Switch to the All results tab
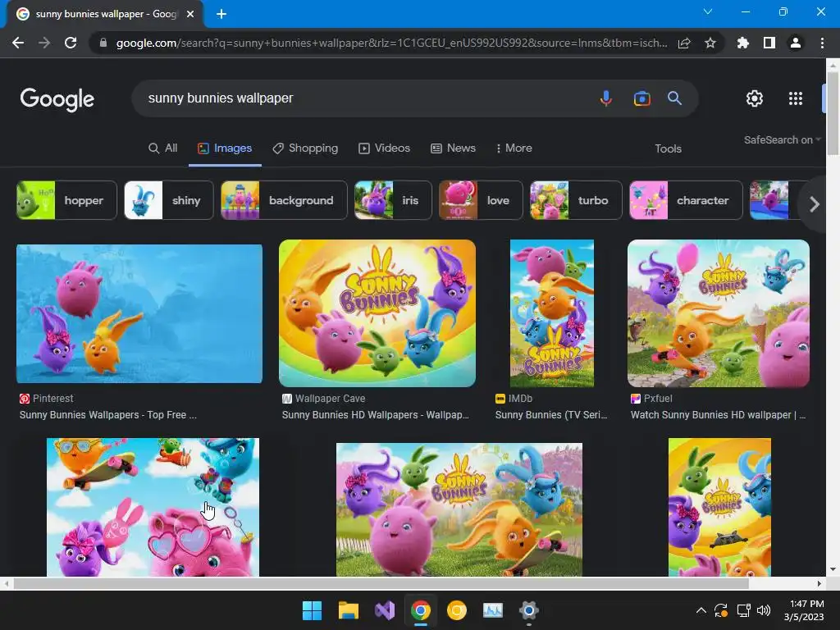 point(163,148)
